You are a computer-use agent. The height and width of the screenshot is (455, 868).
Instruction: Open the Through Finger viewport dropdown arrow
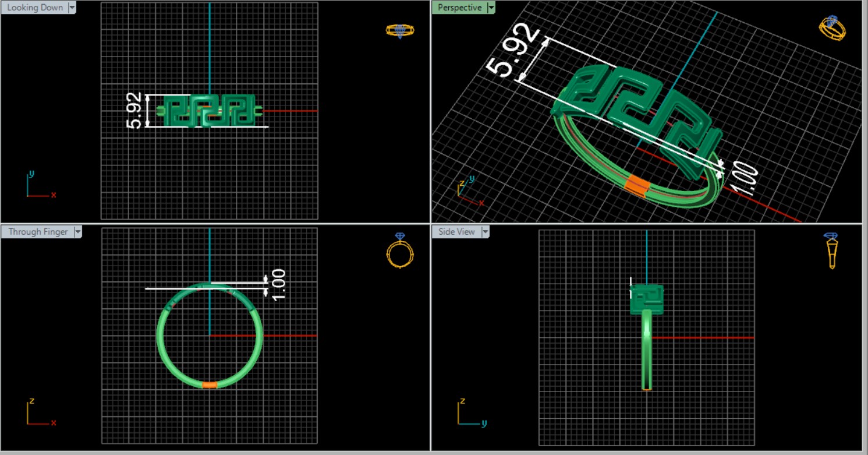coord(77,232)
